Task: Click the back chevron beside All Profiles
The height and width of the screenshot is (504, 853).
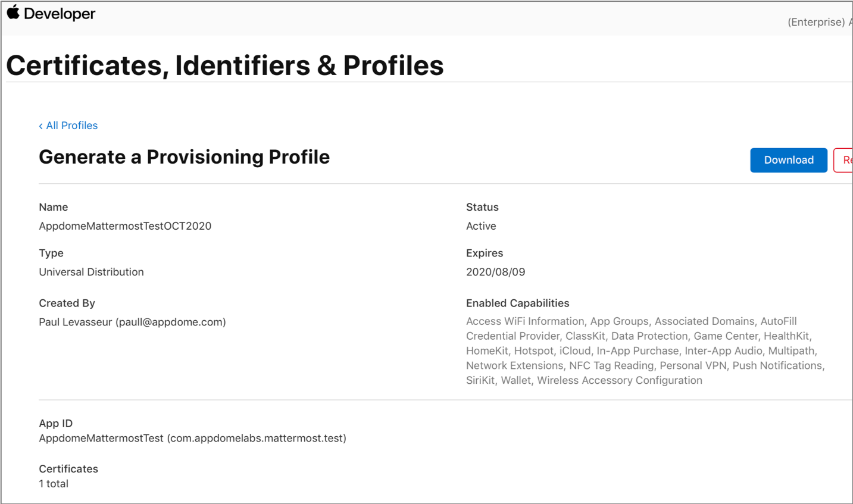Action: [x=40, y=126]
